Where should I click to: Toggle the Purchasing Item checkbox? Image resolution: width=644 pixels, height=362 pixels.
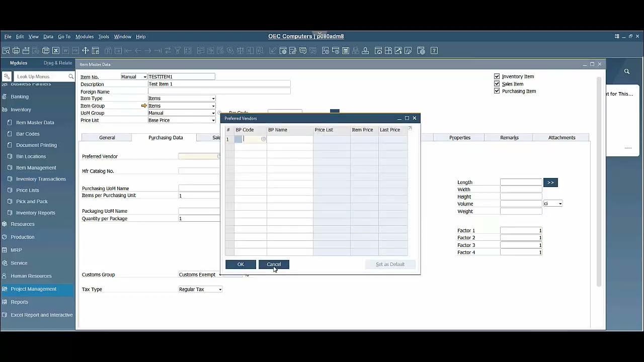[x=497, y=91]
